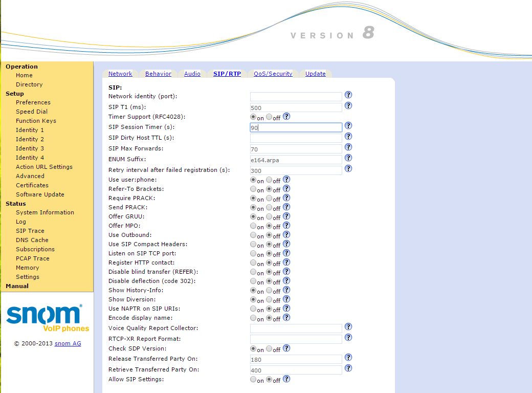Image resolution: width=532 pixels, height=393 pixels.
Task: Open help for Voice Quality Report Collector
Action: 348,327
